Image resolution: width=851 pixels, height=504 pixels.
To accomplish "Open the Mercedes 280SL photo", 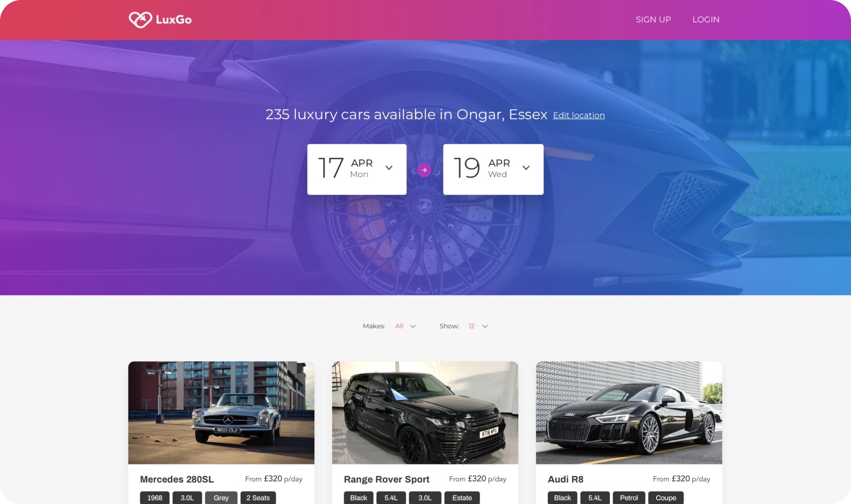I will 221,413.
